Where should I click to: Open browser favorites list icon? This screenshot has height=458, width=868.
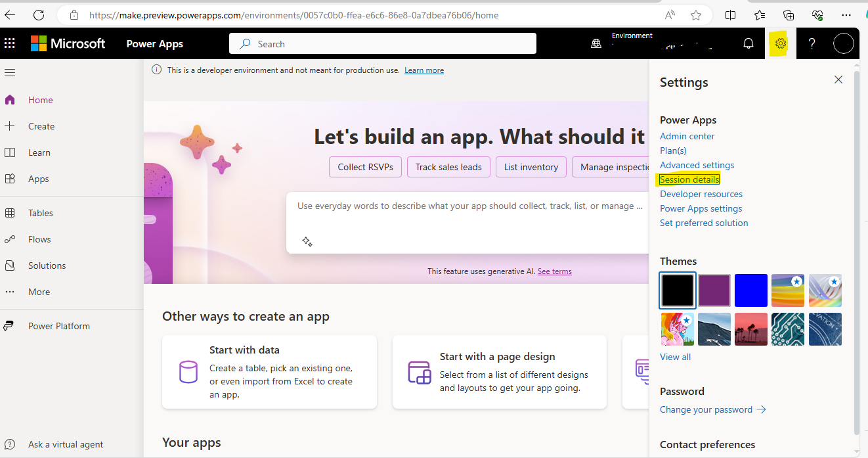pos(760,14)
